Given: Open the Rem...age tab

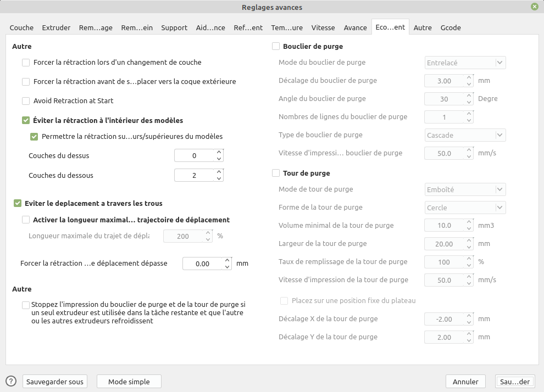Looking at the screenshot, I should (x=96, y=28).
